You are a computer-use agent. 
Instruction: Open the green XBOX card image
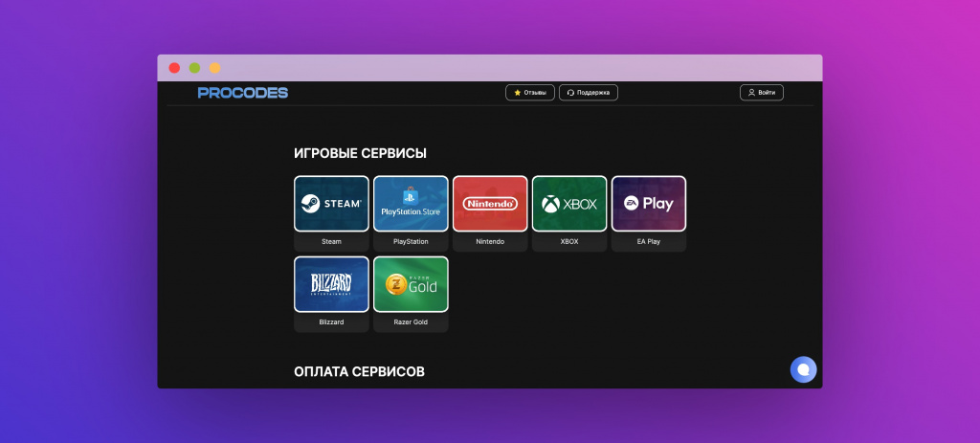[569, 204]
